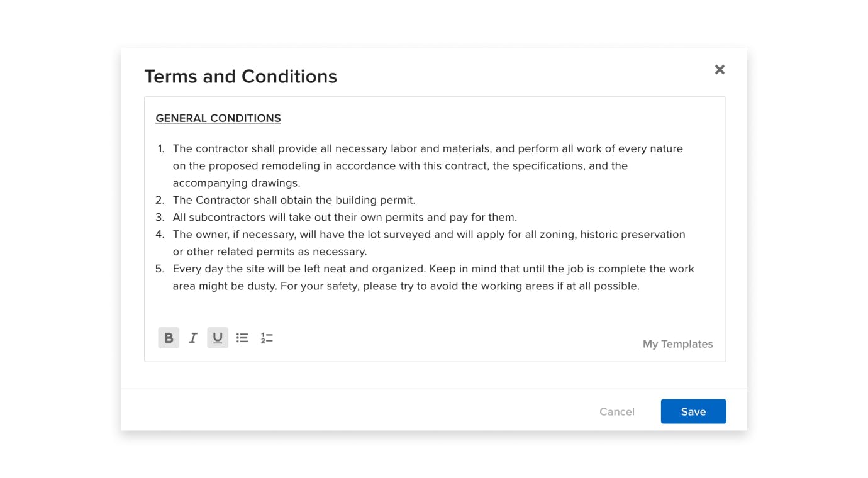Close the Terms and Conditions dialog

point(720,70)
